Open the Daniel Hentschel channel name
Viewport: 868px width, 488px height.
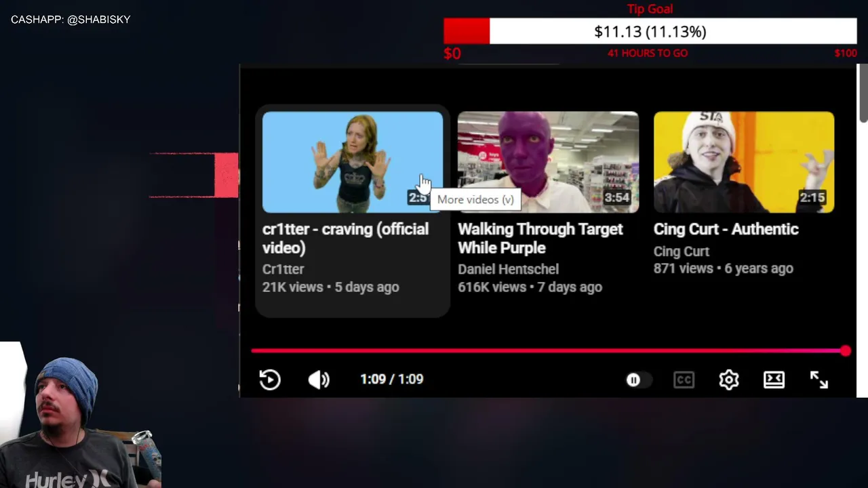click(509, 269)
